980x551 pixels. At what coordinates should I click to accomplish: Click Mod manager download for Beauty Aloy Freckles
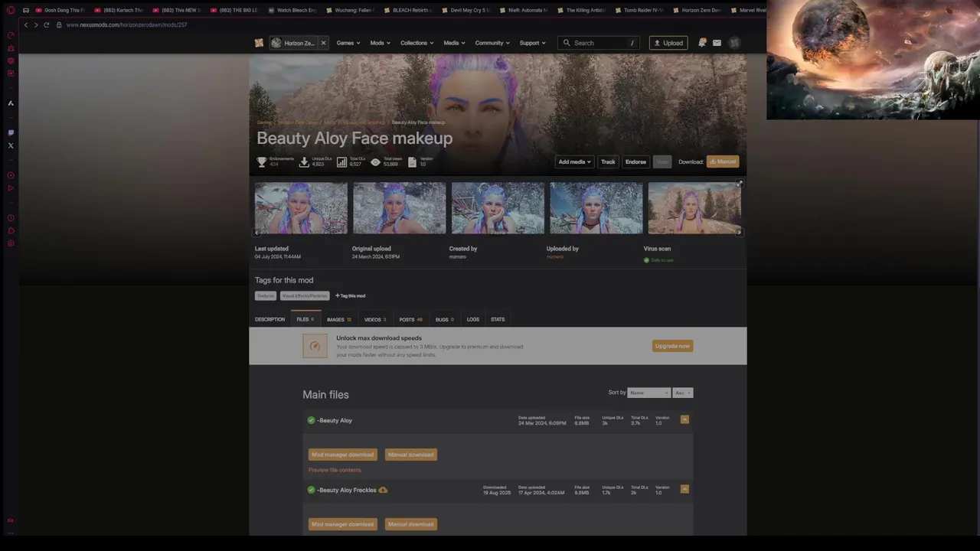click(342, 524)
